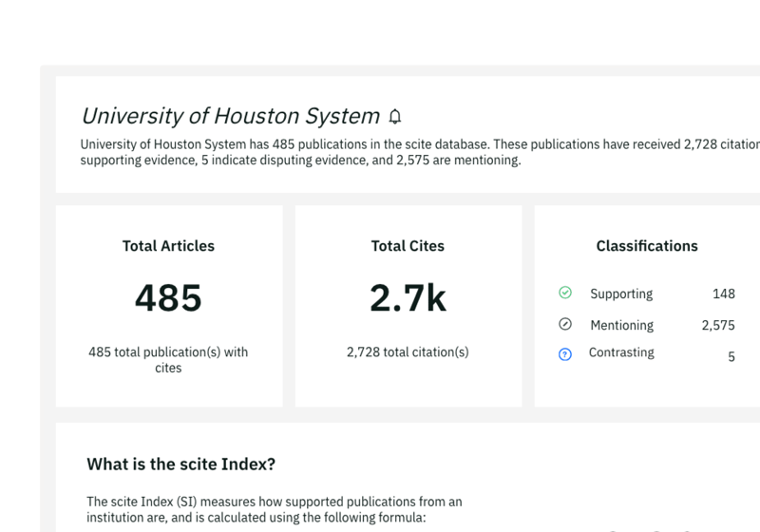Select the University of Houston System title
The width and height of the screenshot is (760, 532).
point(230,116)
